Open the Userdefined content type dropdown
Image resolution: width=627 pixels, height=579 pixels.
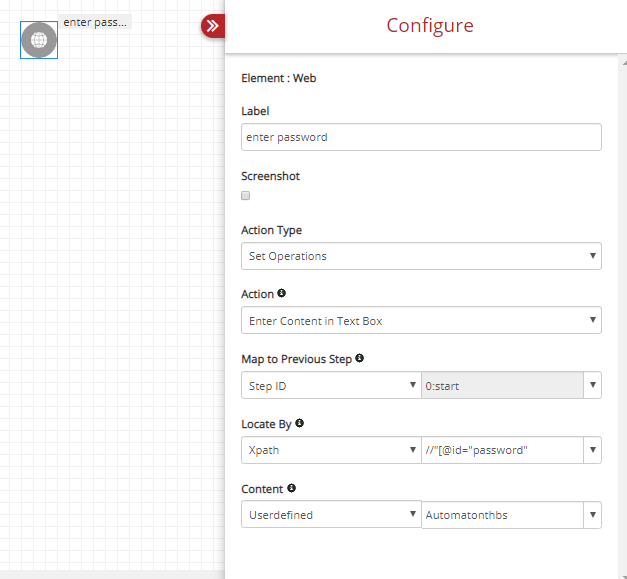pyautogui.click(x=331, y=515)
